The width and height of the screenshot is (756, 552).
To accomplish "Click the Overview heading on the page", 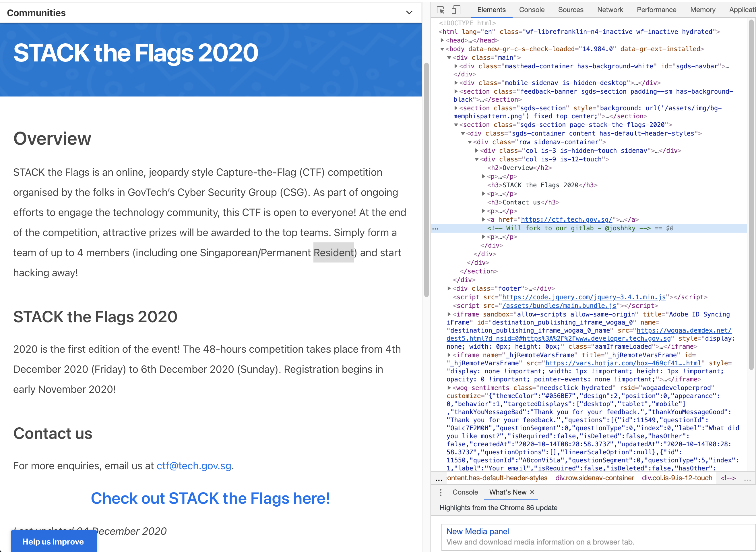I will (52, 138).
